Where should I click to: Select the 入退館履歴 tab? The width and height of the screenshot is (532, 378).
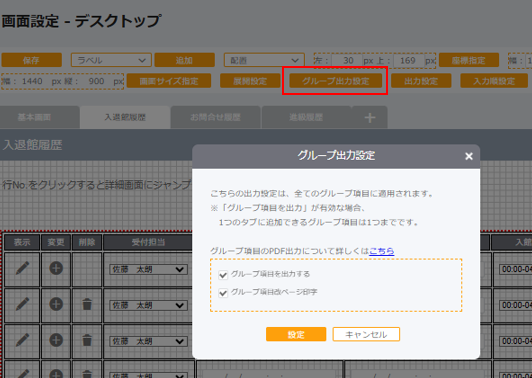coord(125,117)
